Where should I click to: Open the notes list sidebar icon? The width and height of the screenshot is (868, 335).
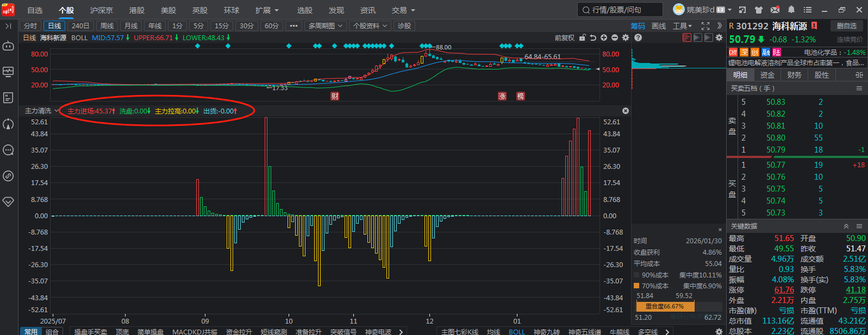pos(8,98)
